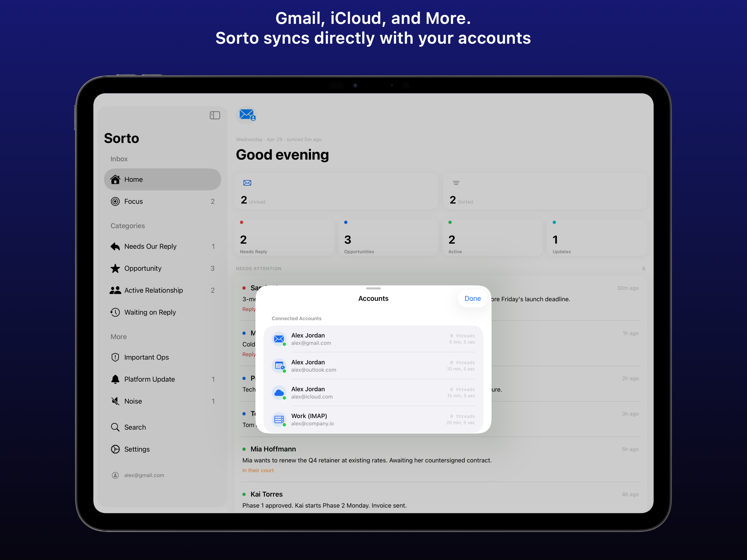Click the Settings gear icon
The width and height of the screenshot is (747, 560).
[x=115, y=449]
